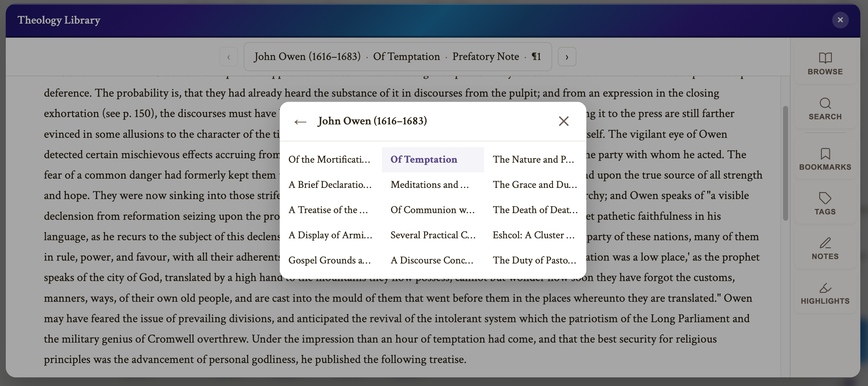Open Gospel Grounds a… work
Screen dimensions: 868x386
331,261
